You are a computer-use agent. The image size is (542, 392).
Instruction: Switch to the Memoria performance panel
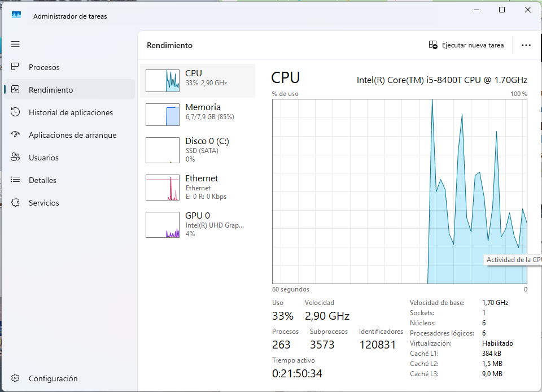pyautogui.click(x=196, y=114)
